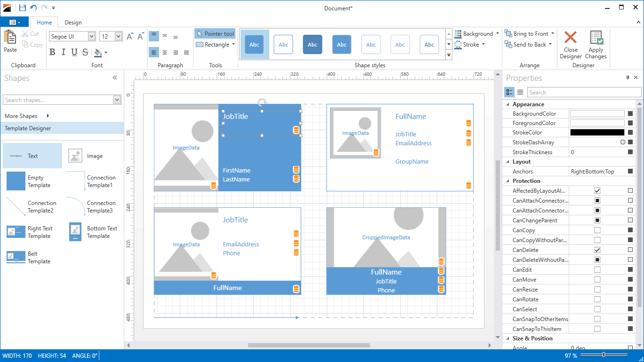Image resolution: width=644 pixels, height=362 pixels.
Task: Click the Save icon in title bar
Action: (23, 8)
